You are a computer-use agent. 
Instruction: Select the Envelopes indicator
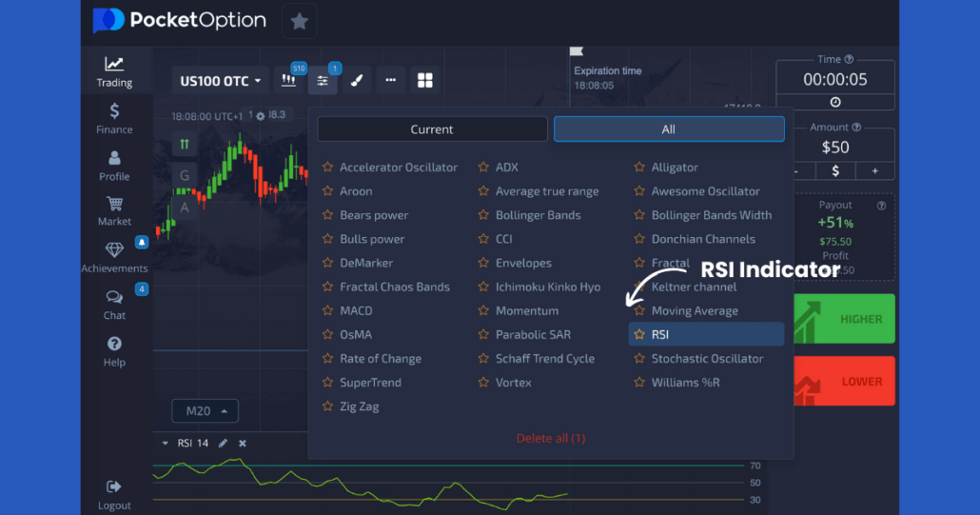(x=523, y=263)
